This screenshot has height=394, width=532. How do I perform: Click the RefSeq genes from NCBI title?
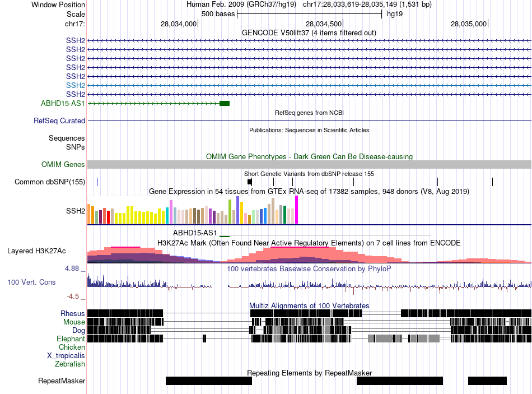tap(310, 113)
